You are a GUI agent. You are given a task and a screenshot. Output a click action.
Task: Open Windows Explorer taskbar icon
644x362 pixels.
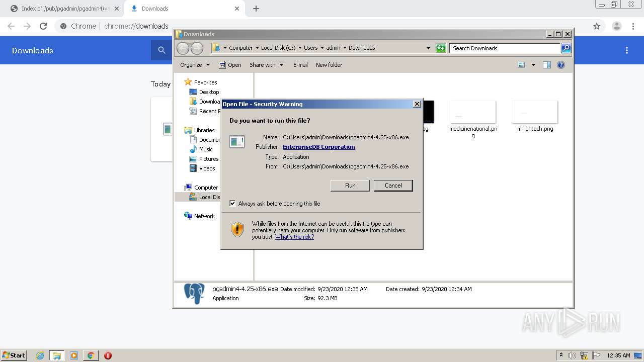coord(57,355)
